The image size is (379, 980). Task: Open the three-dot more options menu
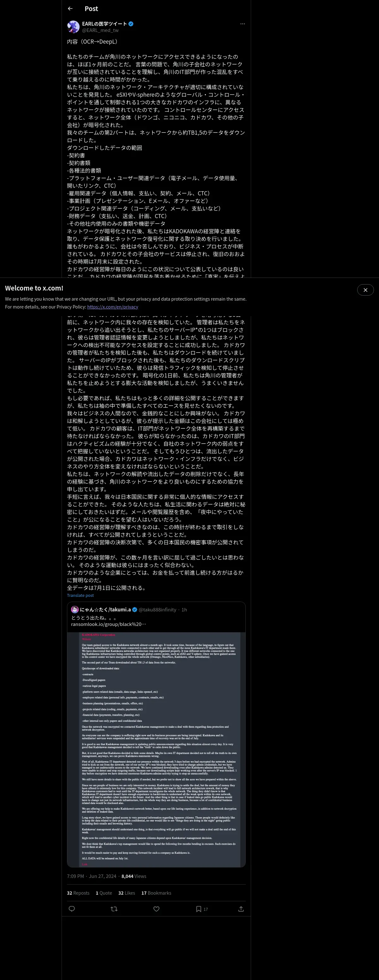click(x=243, y=24)
